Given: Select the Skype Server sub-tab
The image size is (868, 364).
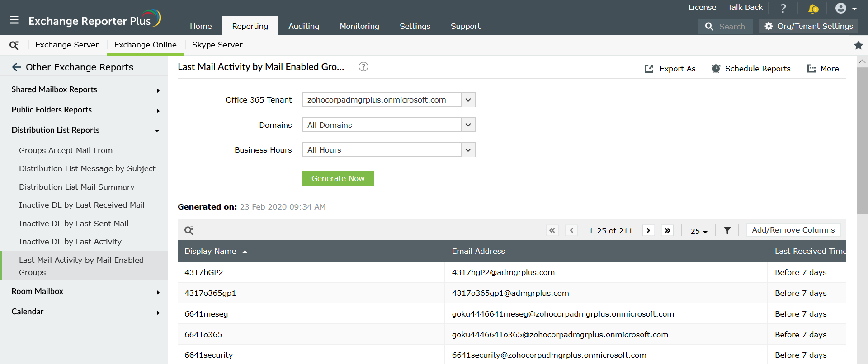Looking at the screenshot, I should [217, 45].
